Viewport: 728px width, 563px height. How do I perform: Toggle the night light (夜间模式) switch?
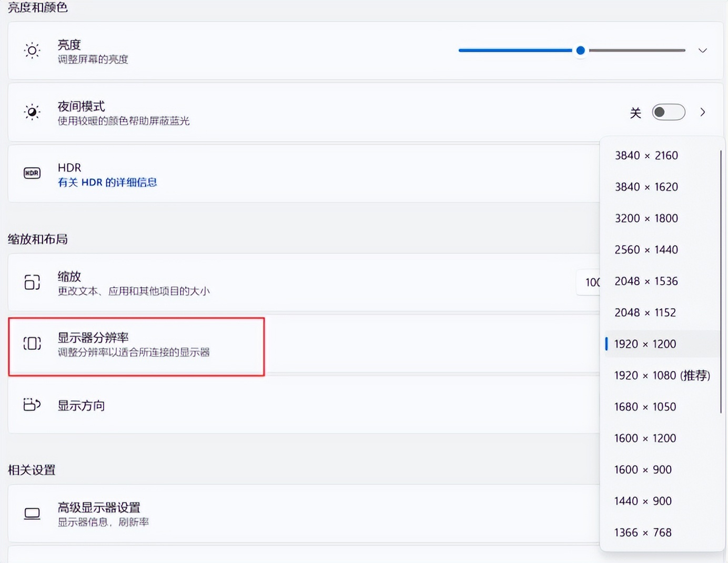click(669, 112)
